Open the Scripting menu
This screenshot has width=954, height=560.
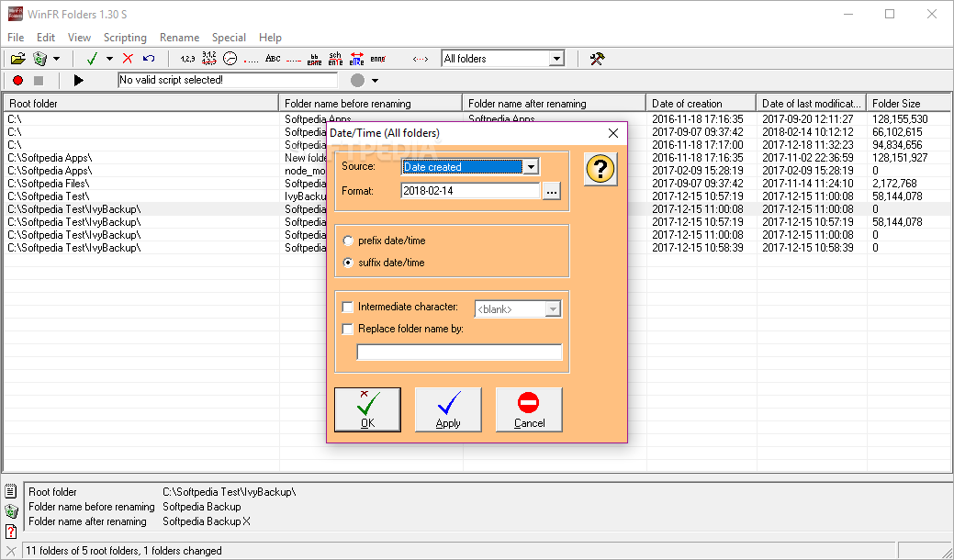[125, 38]
